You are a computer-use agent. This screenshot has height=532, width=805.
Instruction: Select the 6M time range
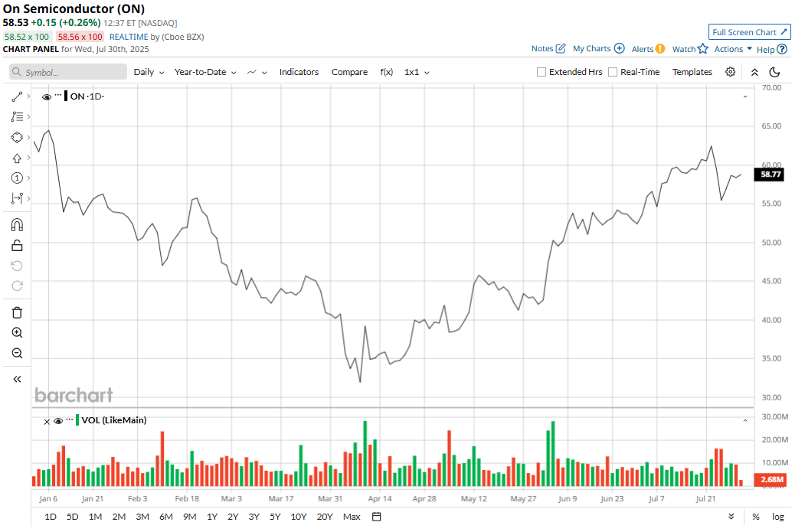click(x=166, y=517)
